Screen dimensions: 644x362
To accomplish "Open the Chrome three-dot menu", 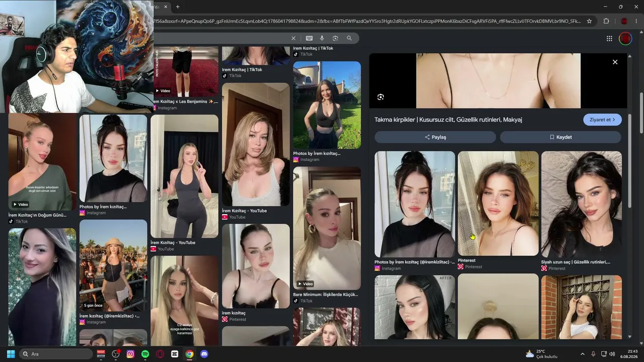I will tap(636, 21).
